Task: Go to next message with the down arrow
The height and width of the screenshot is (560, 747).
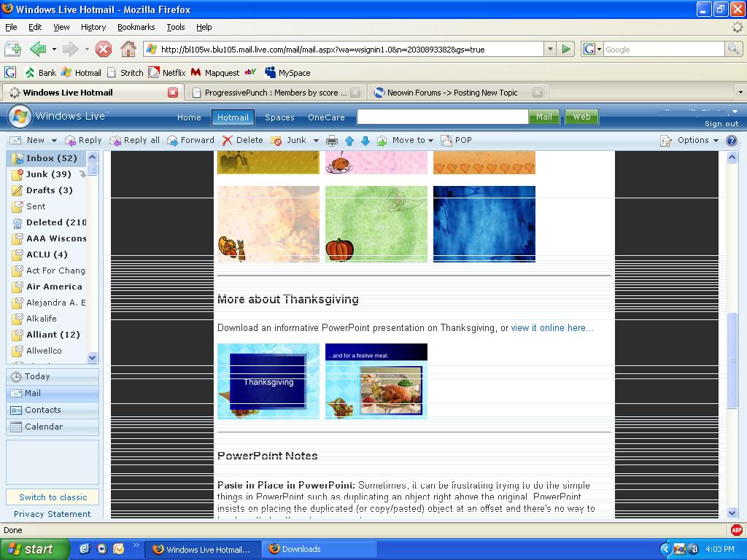Action: tap(365, 141)
